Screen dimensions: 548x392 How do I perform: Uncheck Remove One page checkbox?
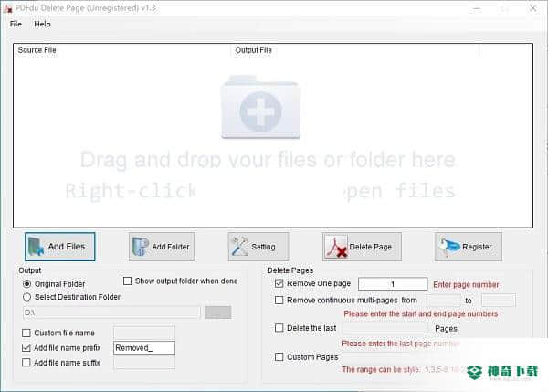[x=279, y=283]
